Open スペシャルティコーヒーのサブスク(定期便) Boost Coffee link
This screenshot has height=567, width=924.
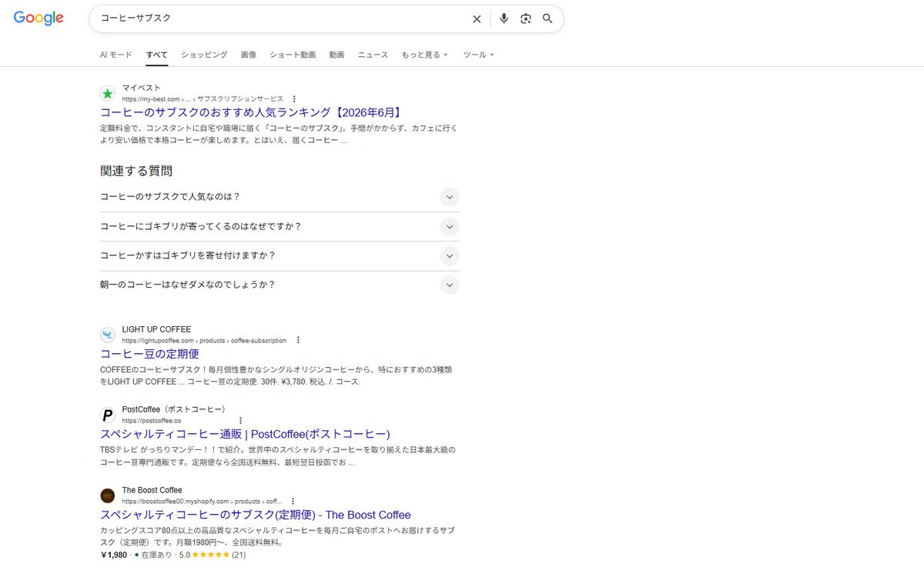click(x=256, y=515)
